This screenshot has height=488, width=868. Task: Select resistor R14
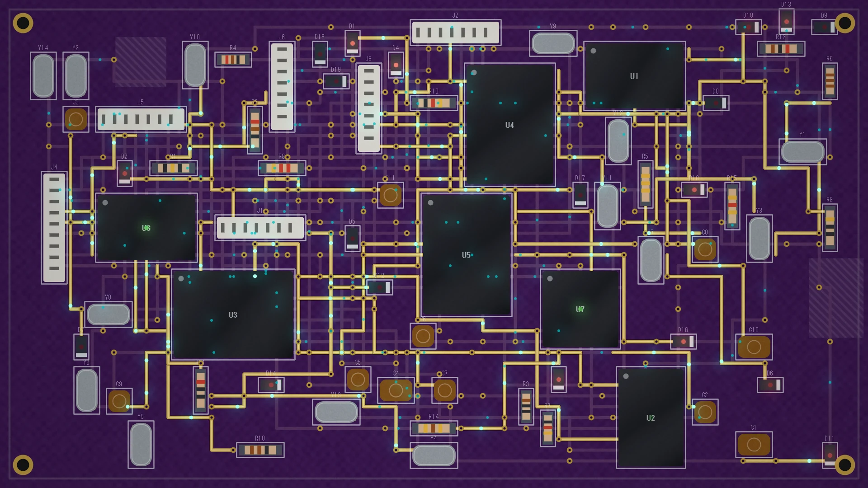(434, 428)
